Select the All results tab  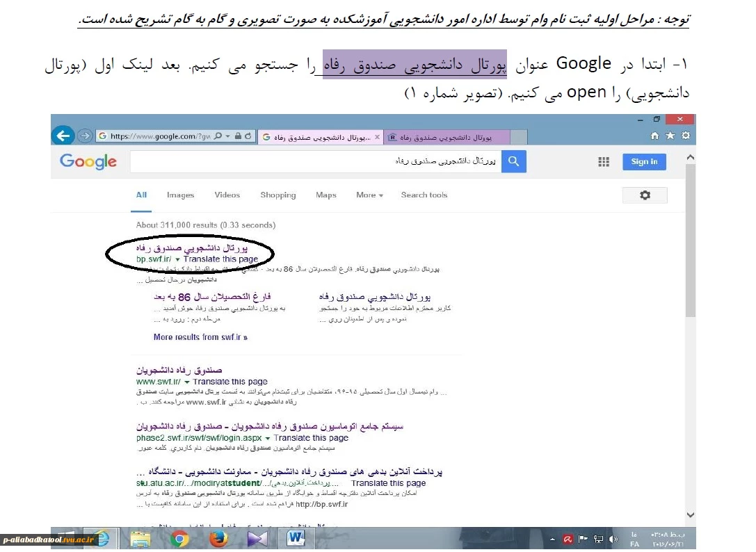141,195
